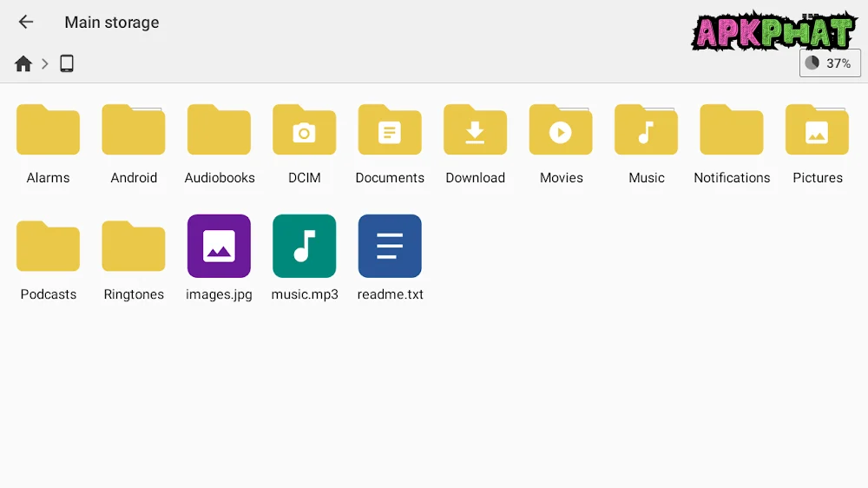Open the Pictures folder

817,131
